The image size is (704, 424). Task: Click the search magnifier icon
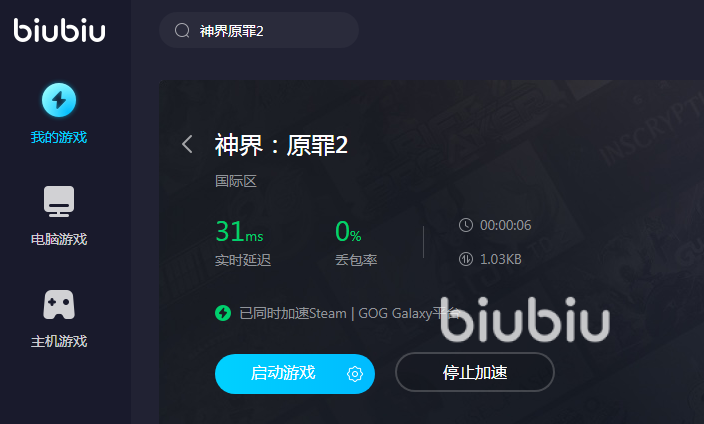(x=182, y=31)
